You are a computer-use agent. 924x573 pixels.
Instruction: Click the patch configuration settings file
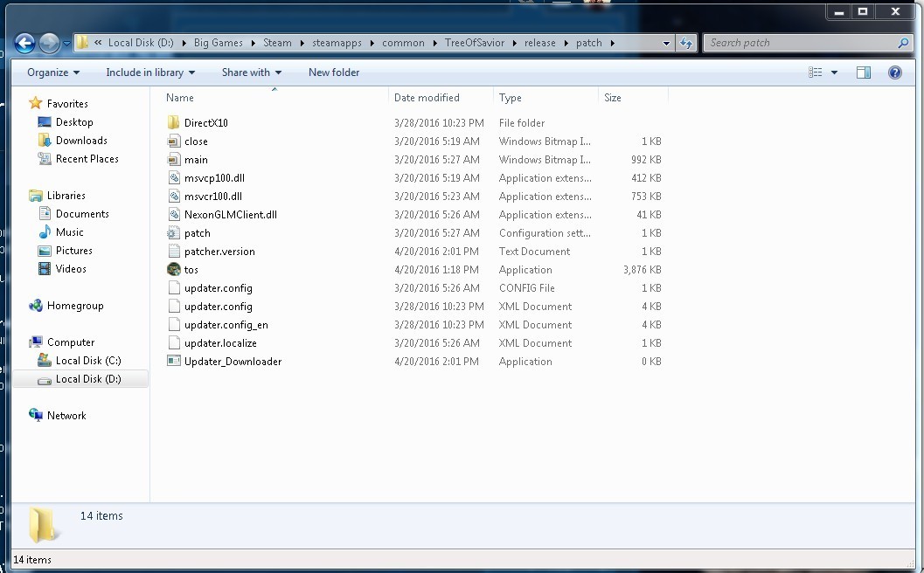[x=197, y=233]
